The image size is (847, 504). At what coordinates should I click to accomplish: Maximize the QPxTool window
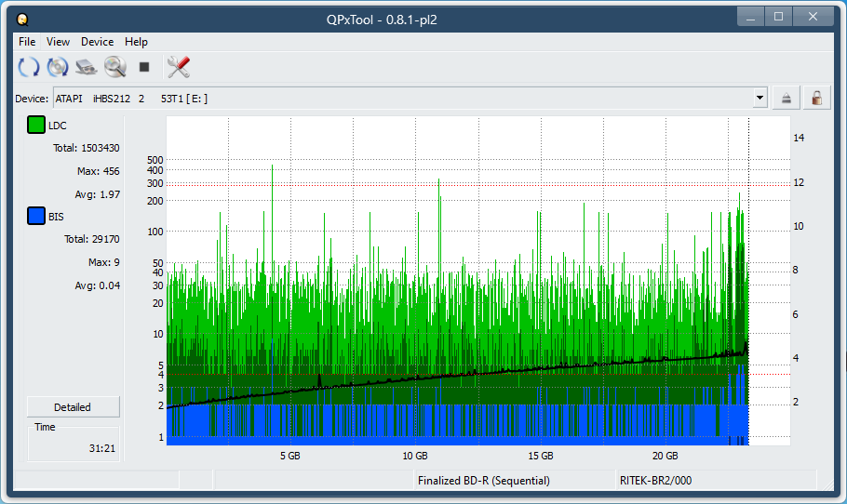point(778,18)
